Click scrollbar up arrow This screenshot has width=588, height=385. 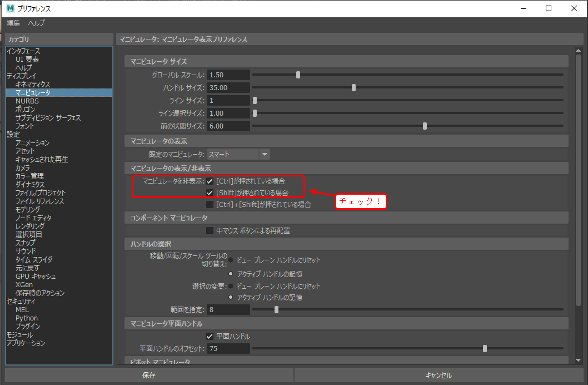point(578,50)
